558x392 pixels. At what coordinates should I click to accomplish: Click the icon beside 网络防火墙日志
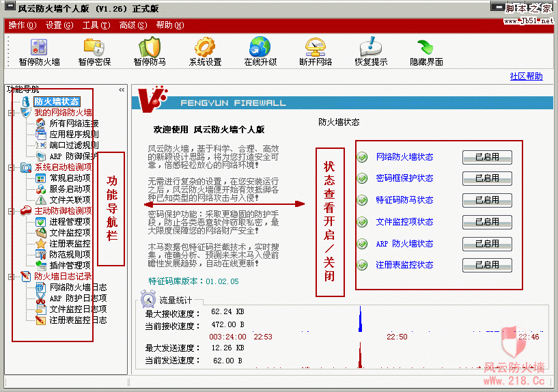coord(41,288)
